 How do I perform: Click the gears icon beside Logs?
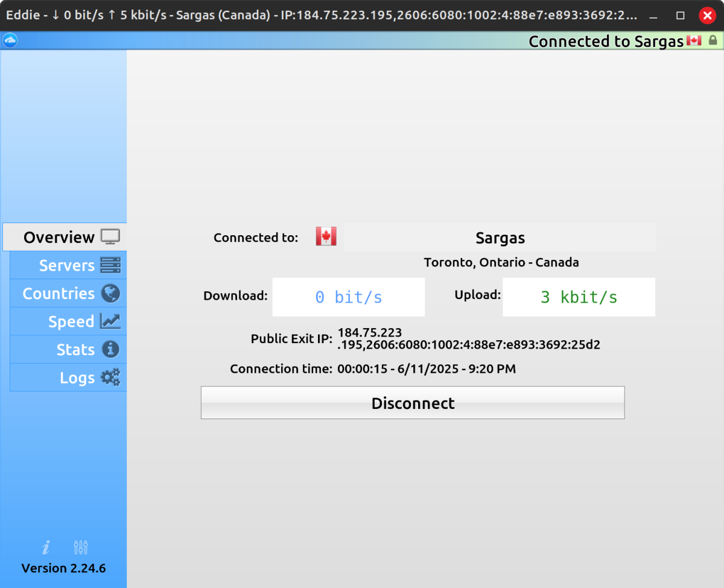pos(110,378)
